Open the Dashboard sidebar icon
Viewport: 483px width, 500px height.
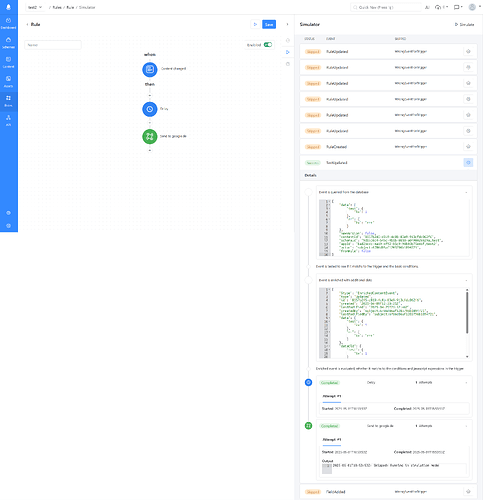click(x=8, y=23)
